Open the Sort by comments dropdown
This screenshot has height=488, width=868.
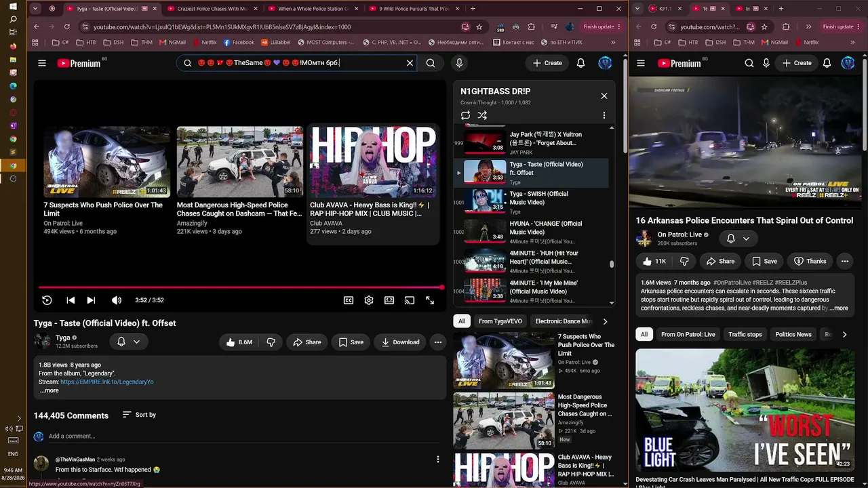139,415
